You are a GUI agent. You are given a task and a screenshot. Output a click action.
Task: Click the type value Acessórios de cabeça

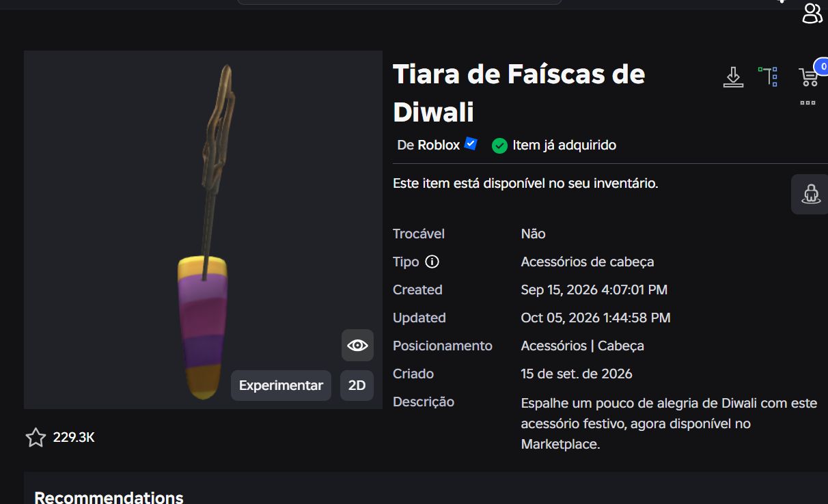tap(588, 262)
